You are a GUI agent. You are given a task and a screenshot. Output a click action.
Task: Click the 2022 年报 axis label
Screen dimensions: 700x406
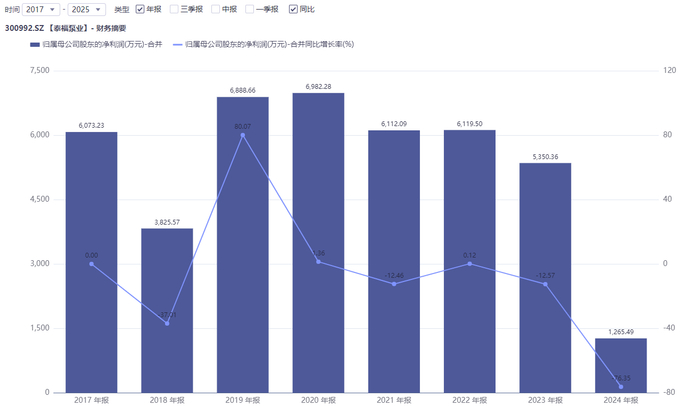point(470,400)
